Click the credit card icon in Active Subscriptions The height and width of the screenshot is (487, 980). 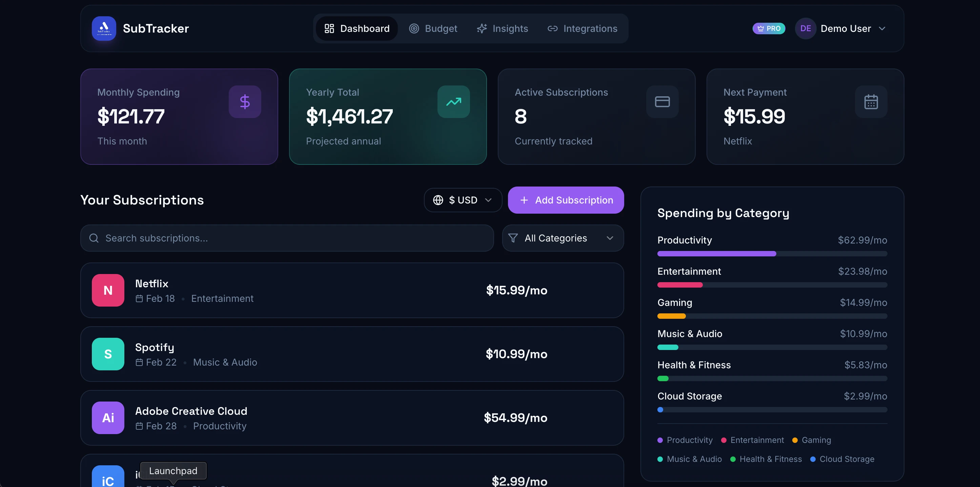[662, 102]
